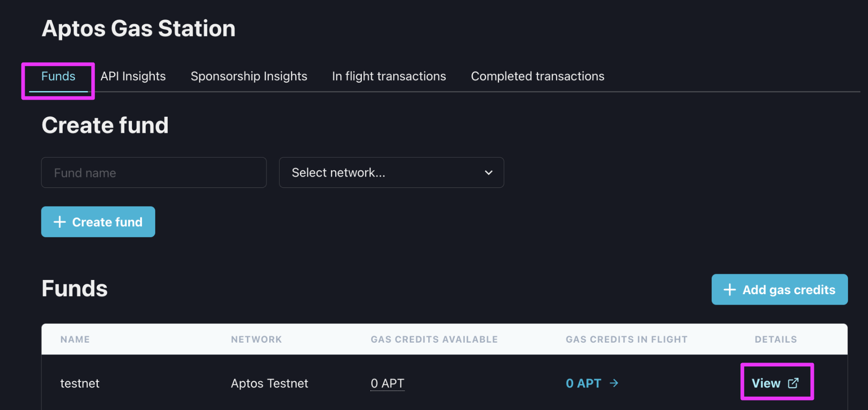Screen dimensions: 868x410
Task: Open the Select network dropdown
Action: coord(391,173)
